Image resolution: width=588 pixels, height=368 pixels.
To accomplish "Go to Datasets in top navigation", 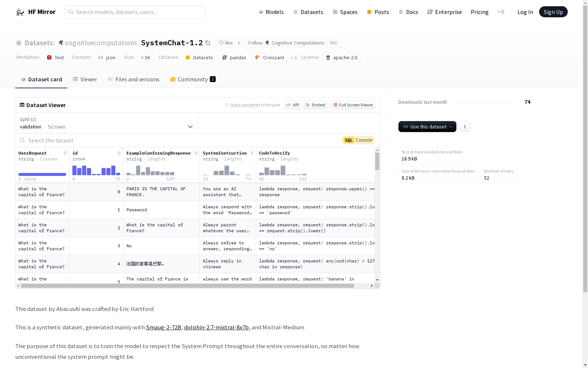I will tap(308, 12).
